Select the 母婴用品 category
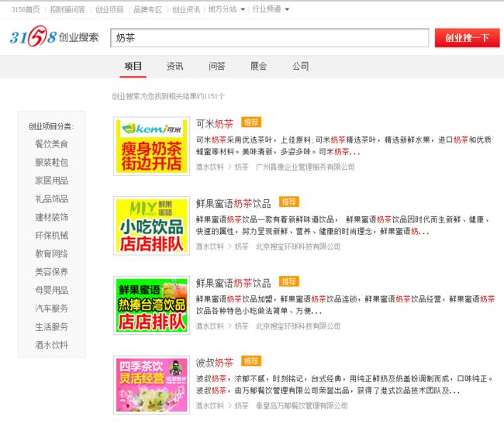Viewport: 504px width, 431px height. point(51,290)
